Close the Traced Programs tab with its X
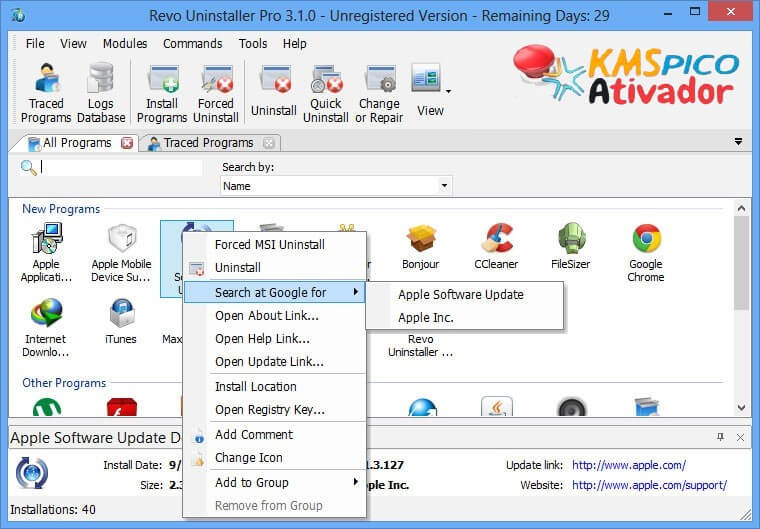Screen dimensions: 760x529 coord(269,143)
